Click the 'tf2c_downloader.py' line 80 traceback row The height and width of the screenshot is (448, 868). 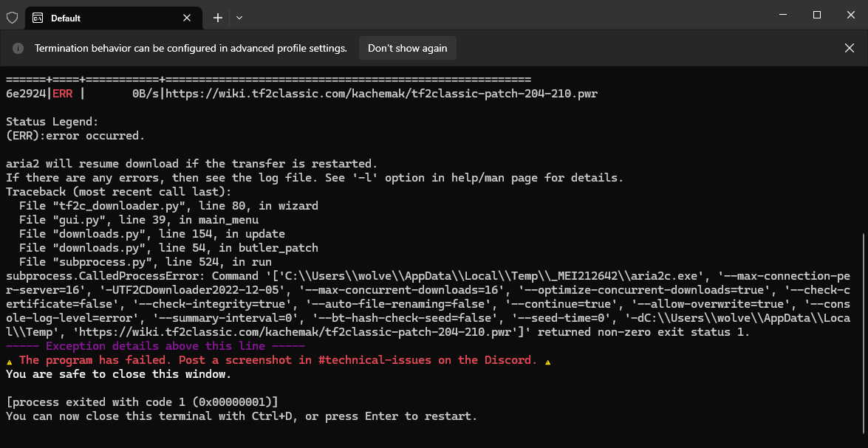(x=168, y=206)
